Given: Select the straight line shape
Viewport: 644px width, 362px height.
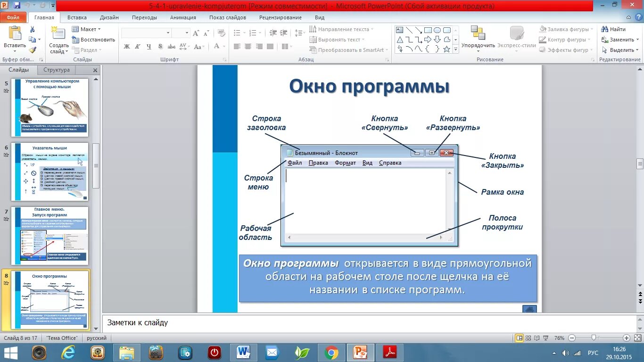Looking at the screenshot, I should (409, 30).
